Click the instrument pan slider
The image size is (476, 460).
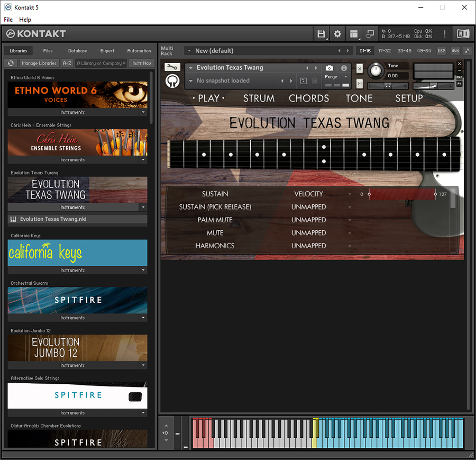tap(388, 86)
